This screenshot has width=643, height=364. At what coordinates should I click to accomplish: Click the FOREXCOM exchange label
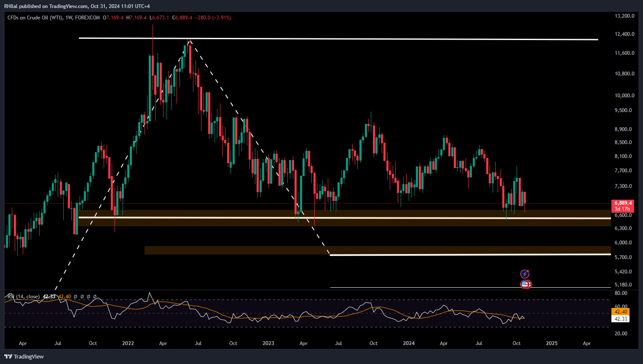click(88, 18)
